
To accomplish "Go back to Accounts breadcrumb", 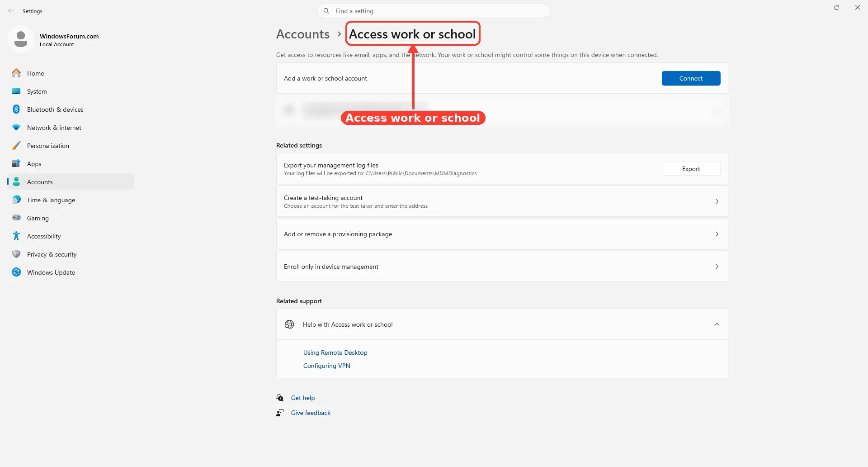I will pyautogui.click(x=303, y=34).
